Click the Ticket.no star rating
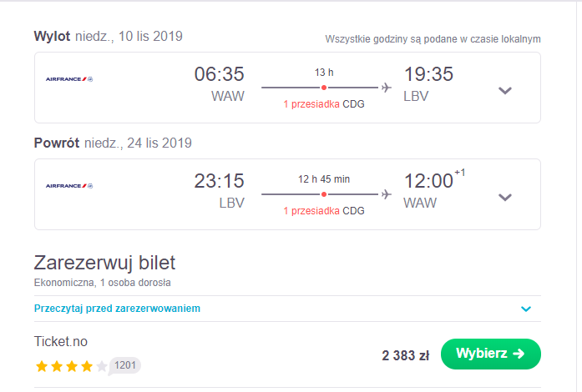The image size is (582, 392). [x=71, y=366]
